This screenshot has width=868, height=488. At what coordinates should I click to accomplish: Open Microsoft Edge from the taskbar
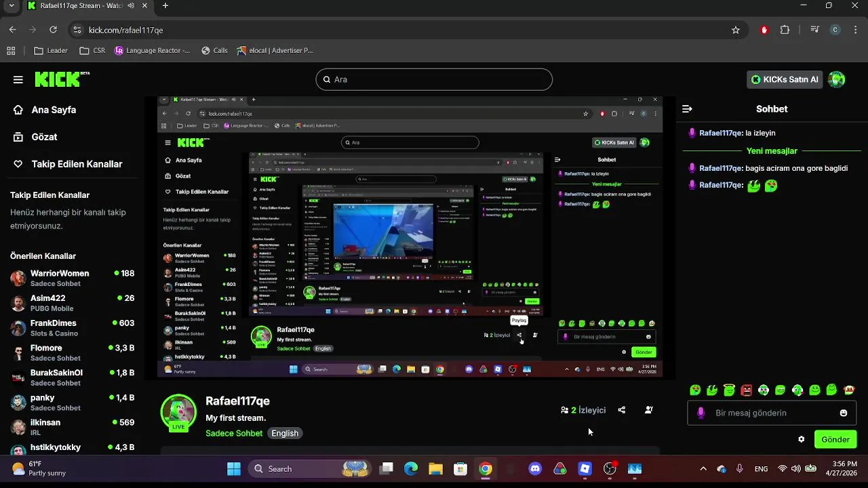(411, 469)
